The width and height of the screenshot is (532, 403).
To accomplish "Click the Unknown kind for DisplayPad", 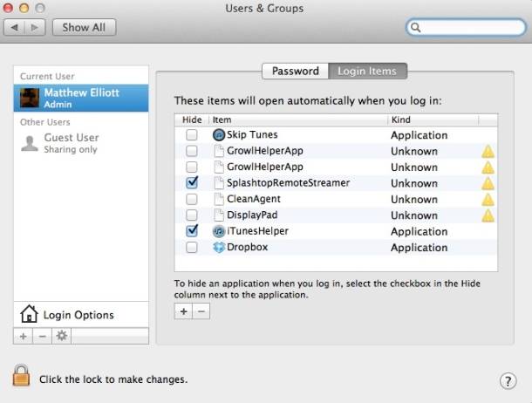I will (414, 215).
